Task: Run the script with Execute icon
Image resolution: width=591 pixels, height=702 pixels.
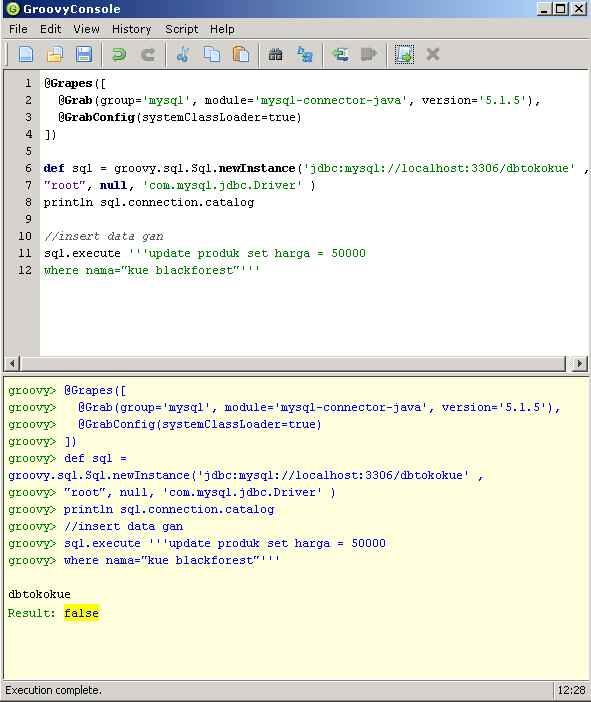Action: pyautogui.click(x=404, y=55)
